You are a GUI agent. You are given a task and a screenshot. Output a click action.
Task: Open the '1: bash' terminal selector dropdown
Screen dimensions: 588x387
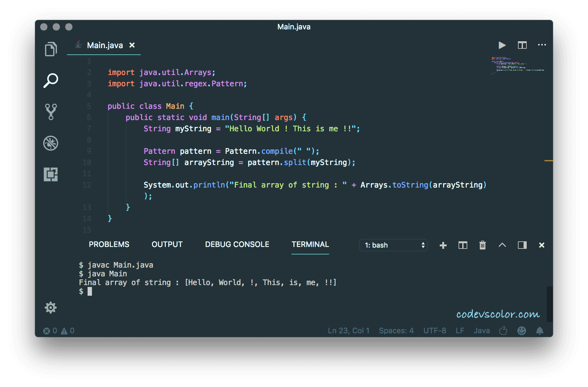tap(393, 245)
